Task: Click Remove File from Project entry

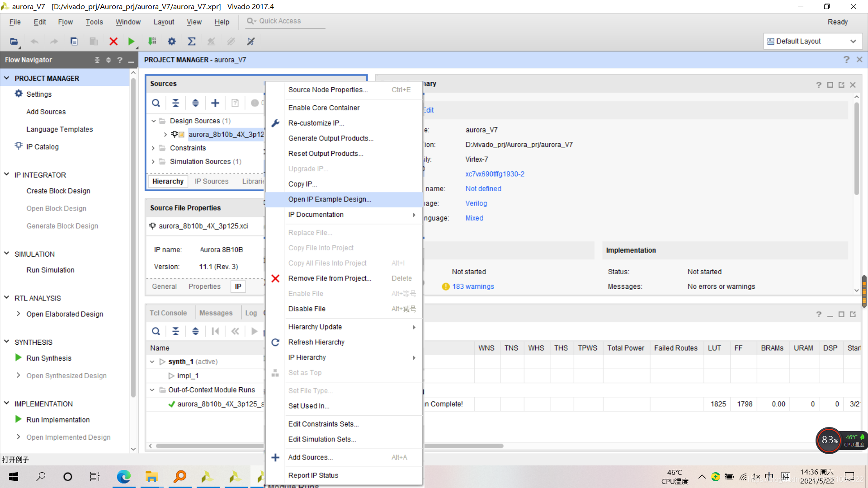Action: point(344,278)
